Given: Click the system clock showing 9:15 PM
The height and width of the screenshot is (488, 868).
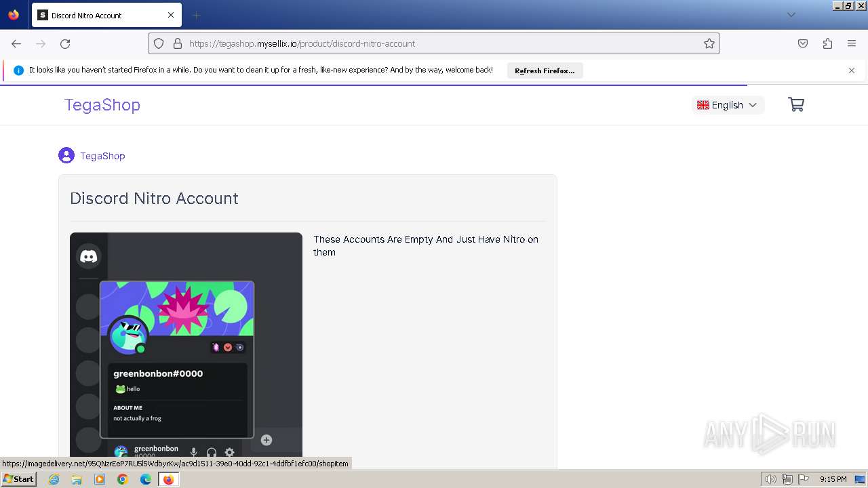Looking at the screenshot, I should pyautogui.click(x=833, y=479).
